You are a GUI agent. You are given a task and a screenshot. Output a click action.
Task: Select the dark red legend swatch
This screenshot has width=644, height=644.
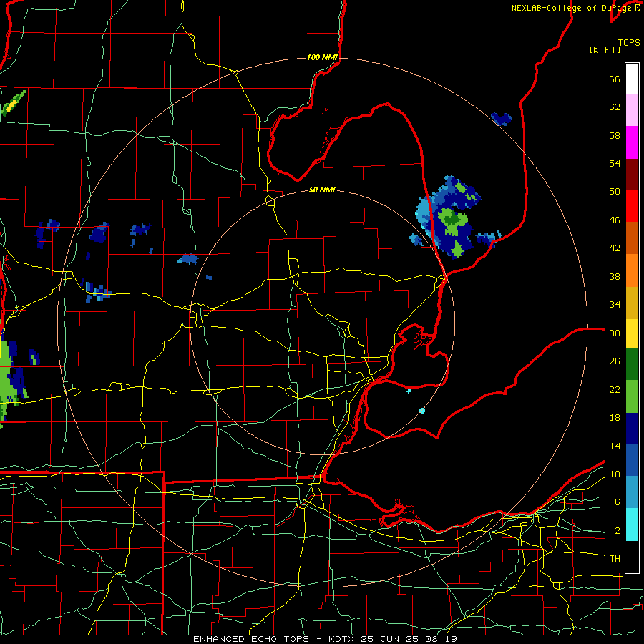pos(632,175)
